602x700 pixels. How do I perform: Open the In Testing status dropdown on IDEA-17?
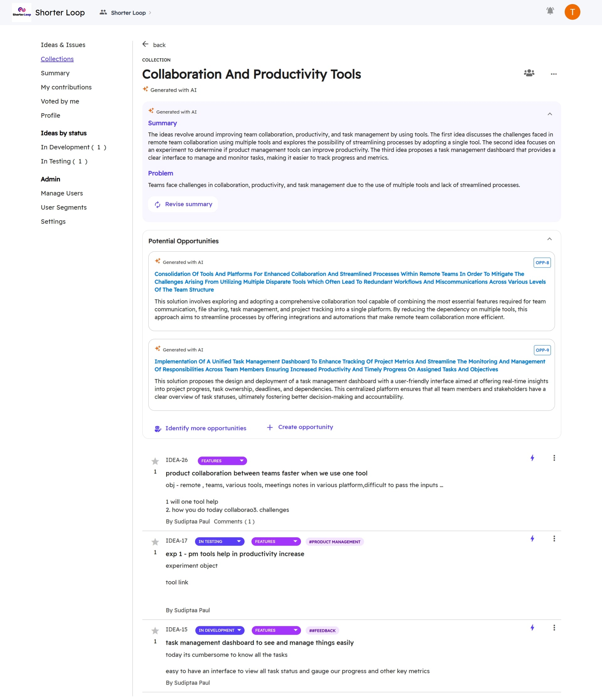click(x=219, y=542)
